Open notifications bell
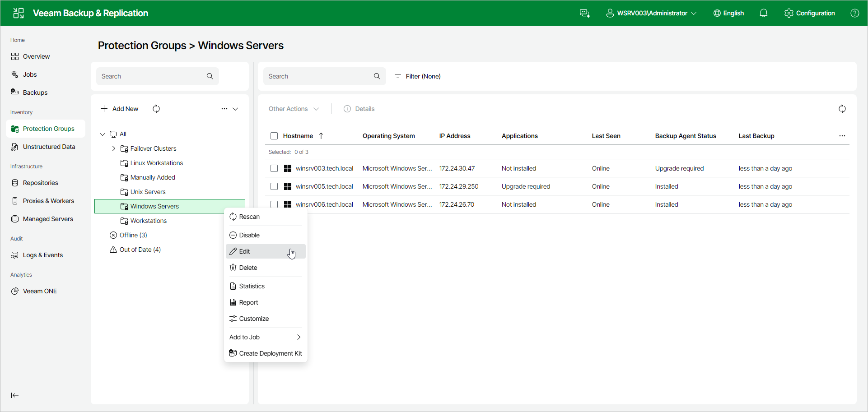Viewport: 868px width, 412px height. pos(764,13)
